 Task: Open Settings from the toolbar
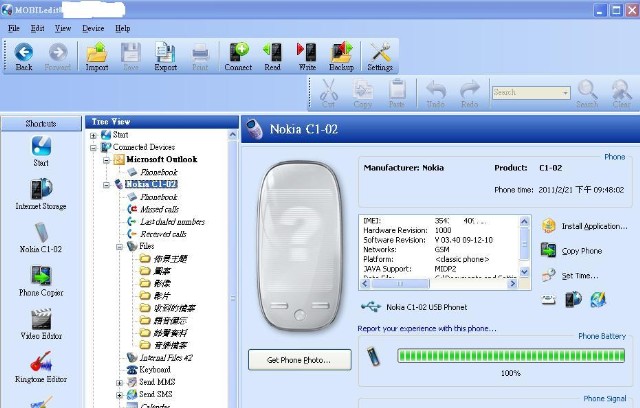(x=380, y=55)
